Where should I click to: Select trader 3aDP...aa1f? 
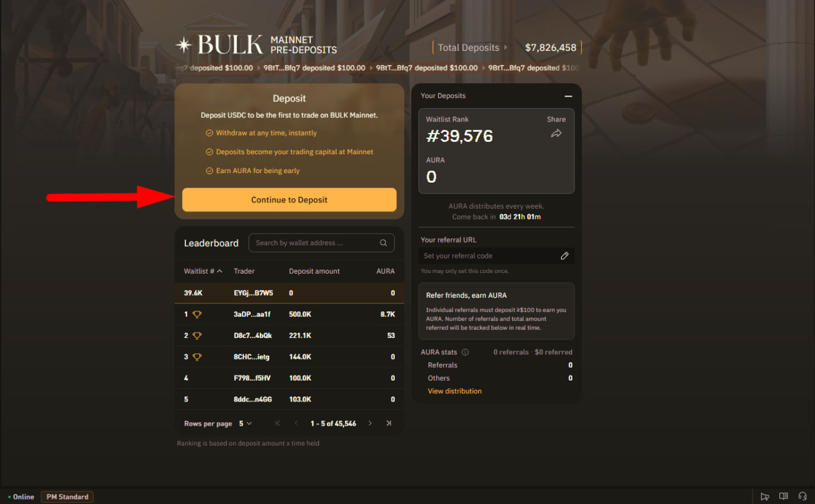point(252,314)
